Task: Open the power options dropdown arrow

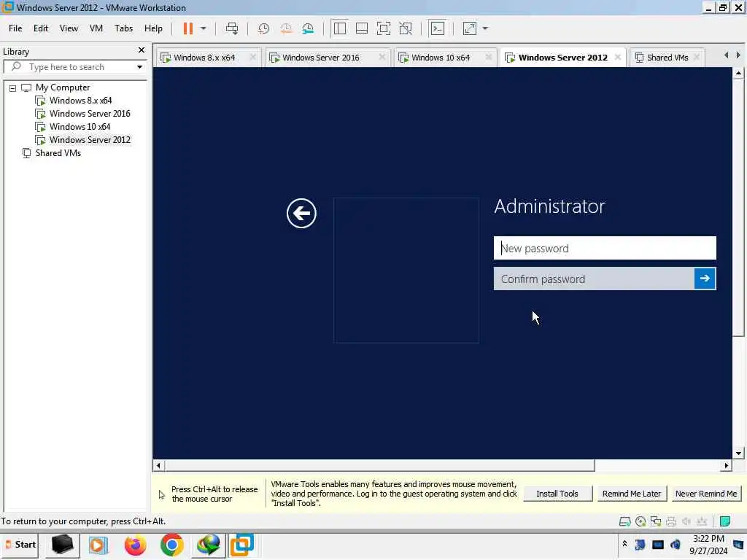Action: point(204,28)
